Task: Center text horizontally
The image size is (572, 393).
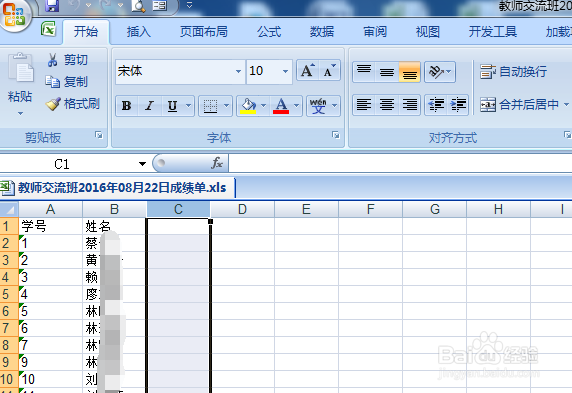Action: point(387,105)
